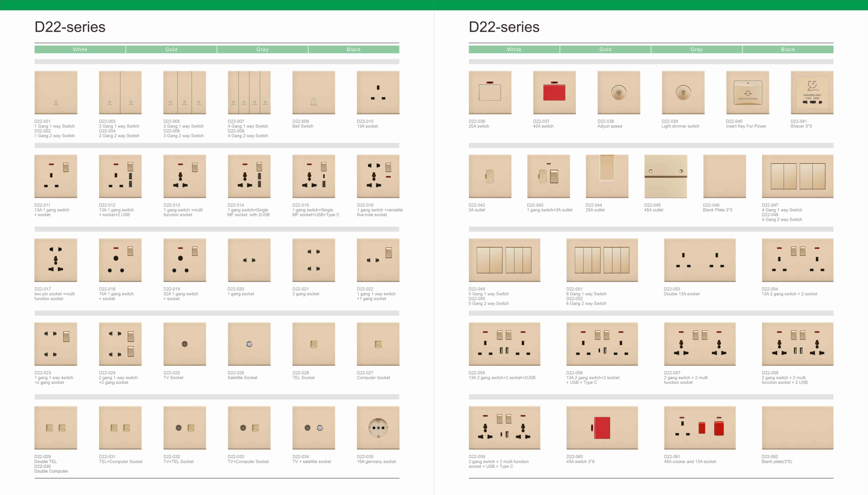This screenshot has width=868, height=495.
Task: Click the '1 gang switch+3A outlet' text
Action: (550, 210)
